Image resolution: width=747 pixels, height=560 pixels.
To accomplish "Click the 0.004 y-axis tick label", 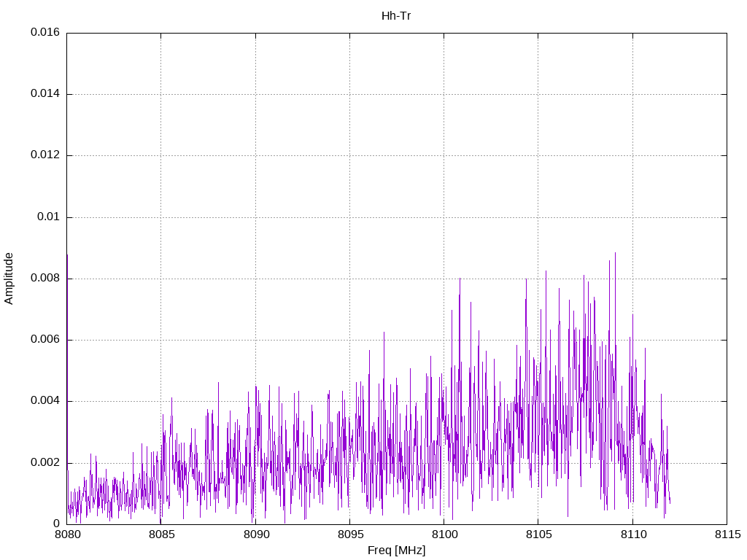I will [x=44, y=401].
